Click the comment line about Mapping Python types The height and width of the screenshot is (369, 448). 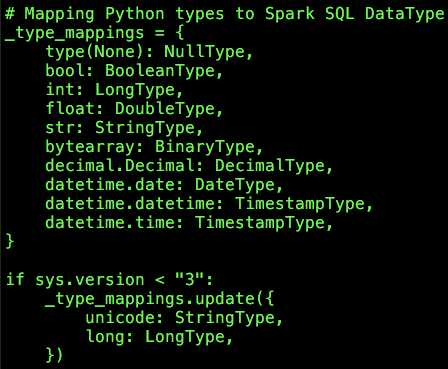pos(225,15)
